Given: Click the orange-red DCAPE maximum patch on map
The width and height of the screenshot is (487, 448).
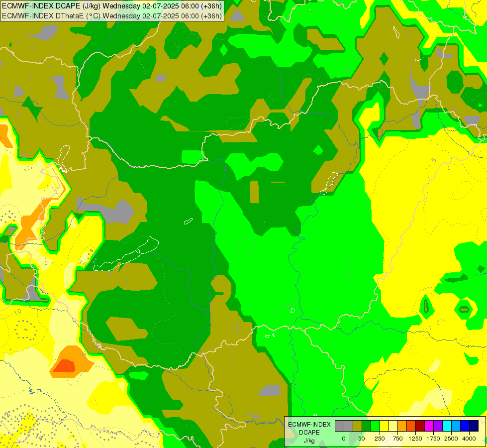Looking at the screenshot, I should tap(64, 365).
